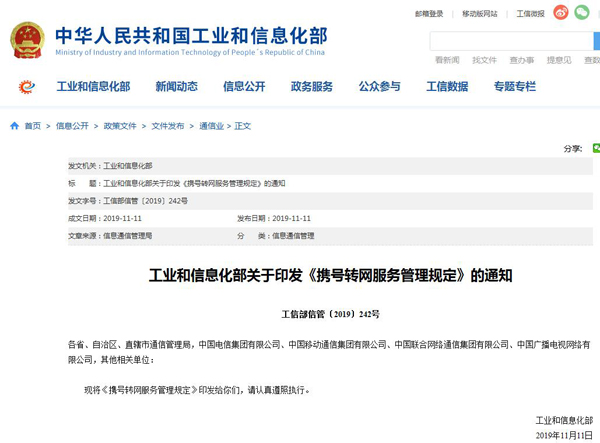Screen dimensions: 600x443
Task: Open the 新闻动态 navigation menu
Action: pyautogui.click(x=176, y=87)
